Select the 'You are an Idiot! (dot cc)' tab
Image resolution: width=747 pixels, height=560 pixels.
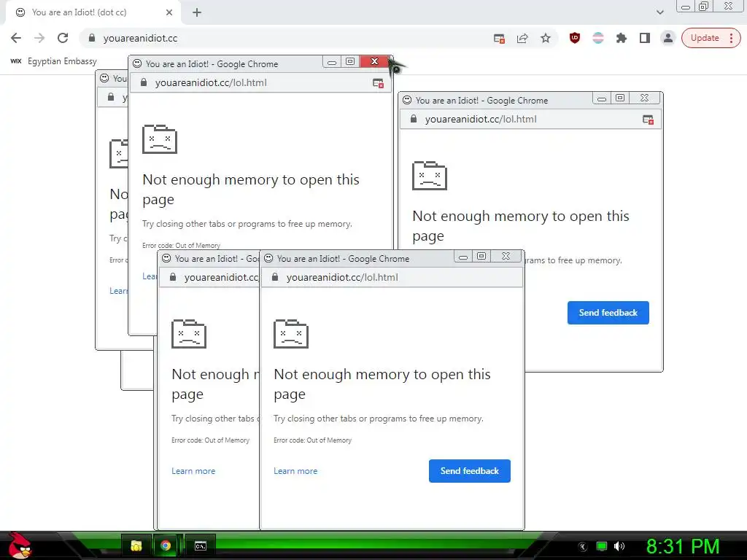(93, 13)
